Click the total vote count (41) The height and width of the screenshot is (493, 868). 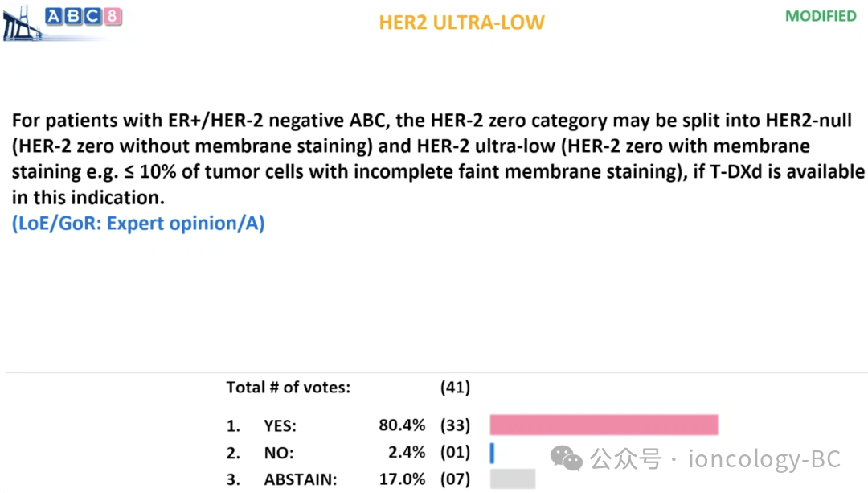click(455, 388)
